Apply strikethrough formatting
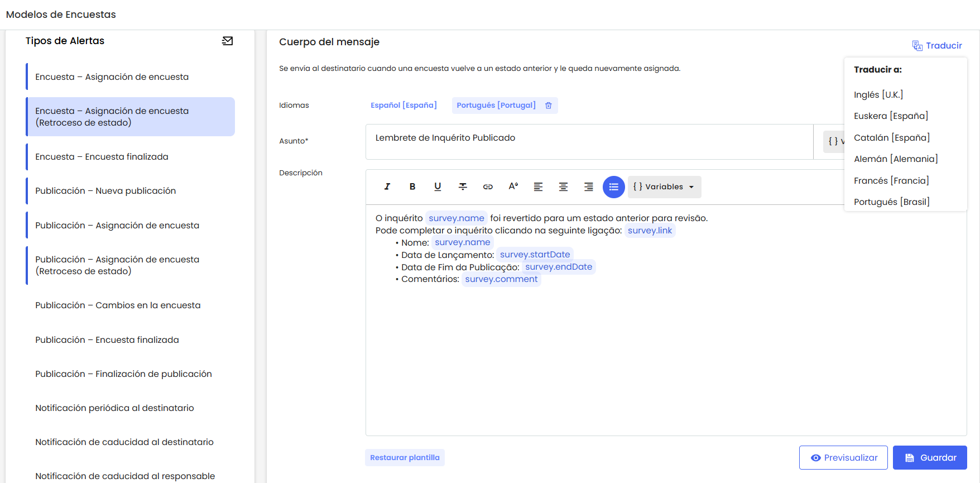This screenshot has width=980, height=483. pos(463,186)
